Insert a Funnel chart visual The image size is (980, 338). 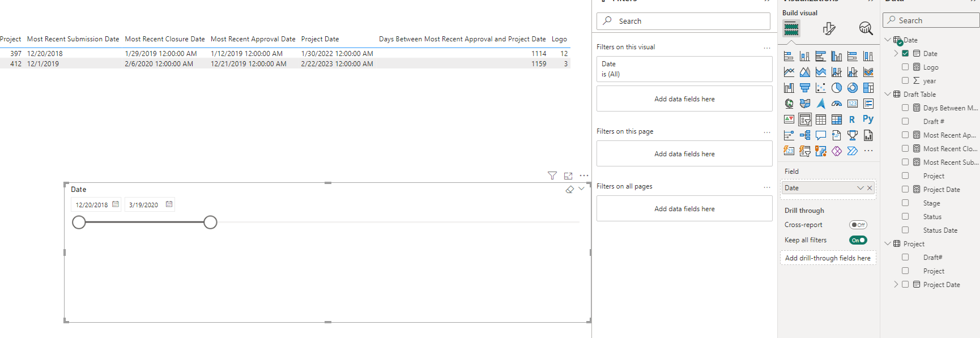(805, 88)
